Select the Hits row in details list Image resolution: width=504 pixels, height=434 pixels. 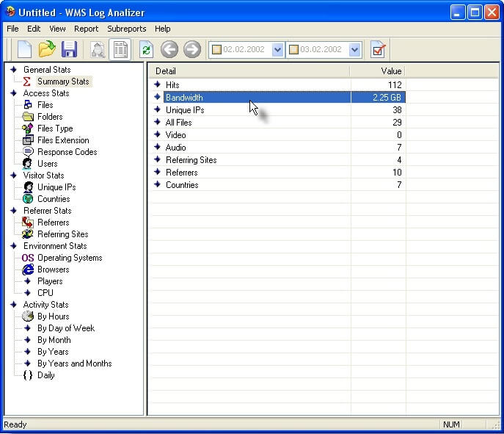pos(279,85)
